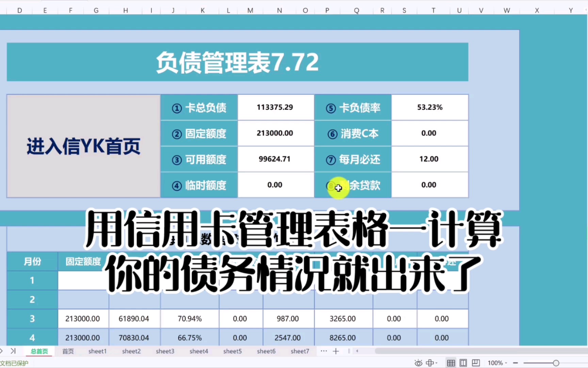Image resolution: width=588 pixels, height=368 pixels.
Task: Select column header M
Action: [250, 11]
